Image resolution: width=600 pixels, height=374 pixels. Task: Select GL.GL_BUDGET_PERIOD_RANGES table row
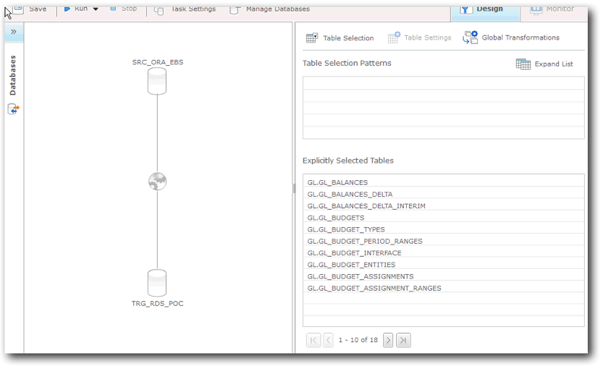(443, 241)
